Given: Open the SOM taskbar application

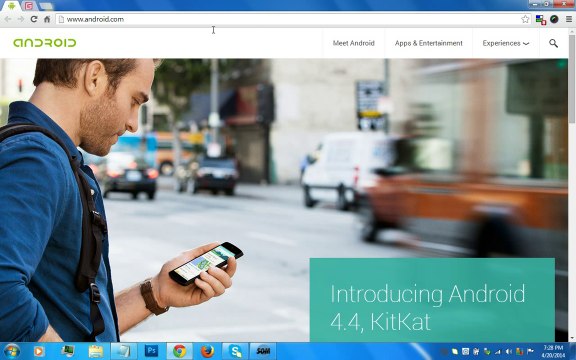Looking at the screenshot, I should pos(263,351).
